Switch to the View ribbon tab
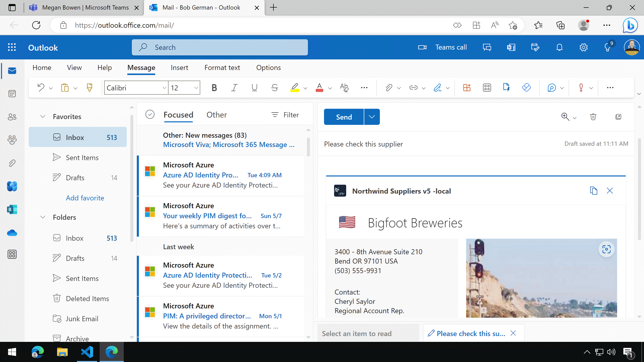The width and height of the screenshot is (644, 362). tap(74, 67)
